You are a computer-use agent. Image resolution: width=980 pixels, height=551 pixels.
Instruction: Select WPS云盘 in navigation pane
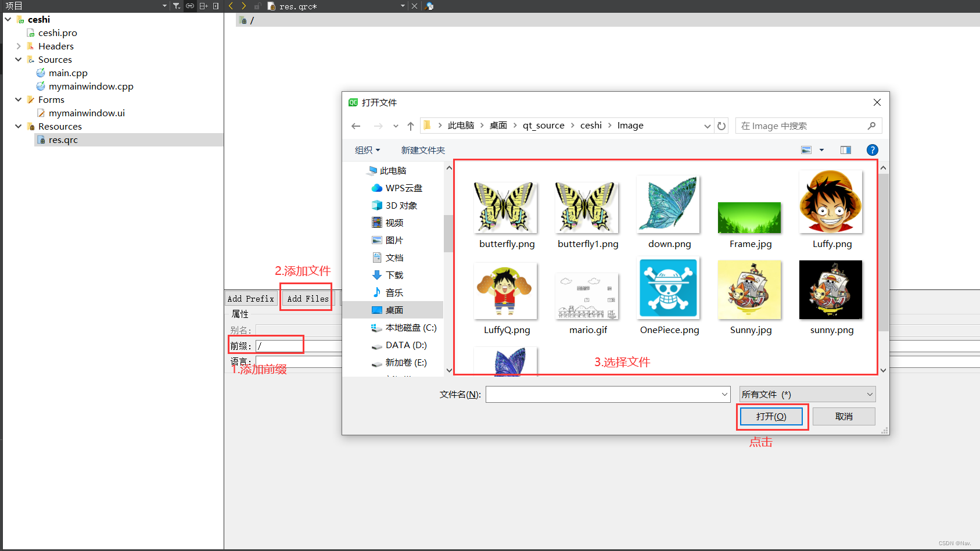(x=397, y=188)
